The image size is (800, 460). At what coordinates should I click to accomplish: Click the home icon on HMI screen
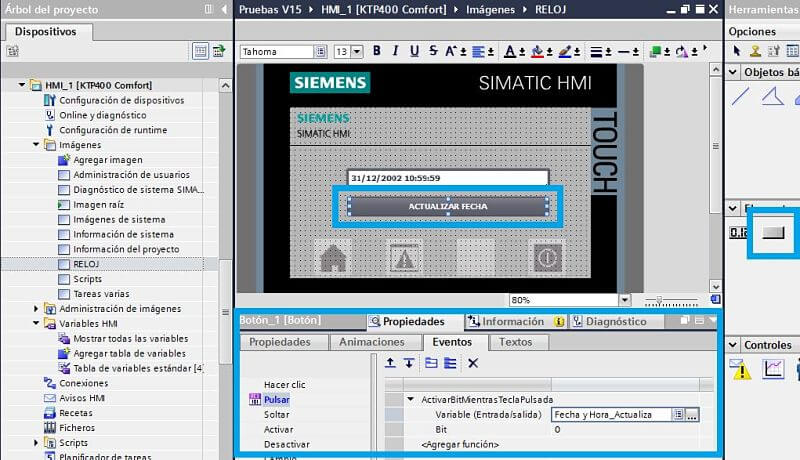click(x=333, y=258)
